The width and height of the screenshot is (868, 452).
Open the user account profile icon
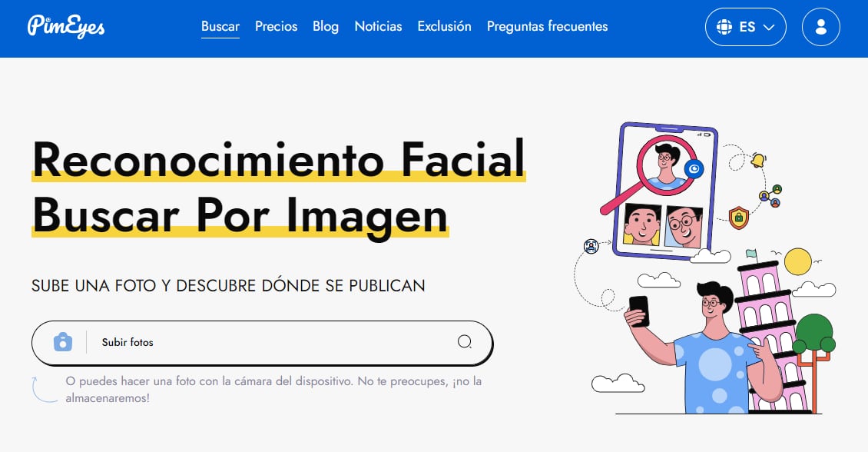tap(820, 27)
